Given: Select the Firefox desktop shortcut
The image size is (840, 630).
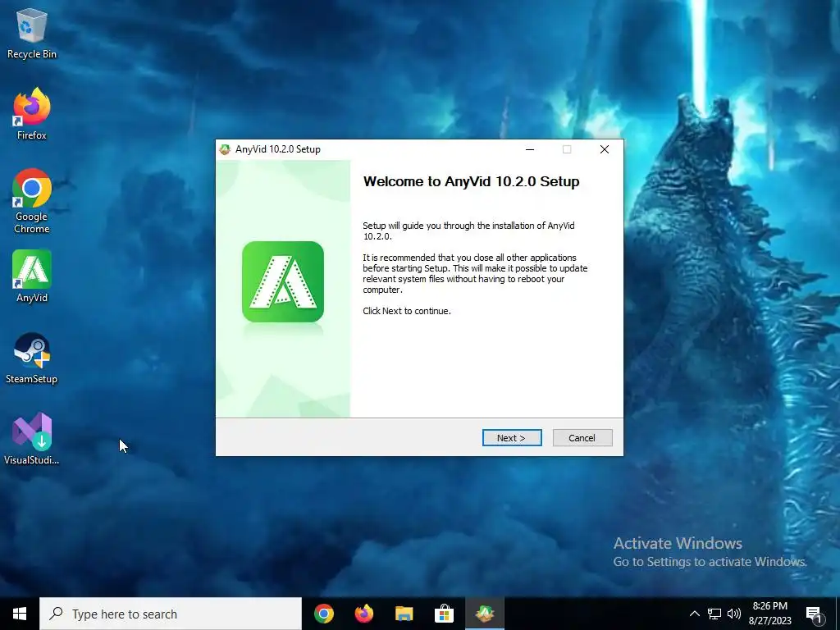Looking at the screenshot, I should (32, 114).
